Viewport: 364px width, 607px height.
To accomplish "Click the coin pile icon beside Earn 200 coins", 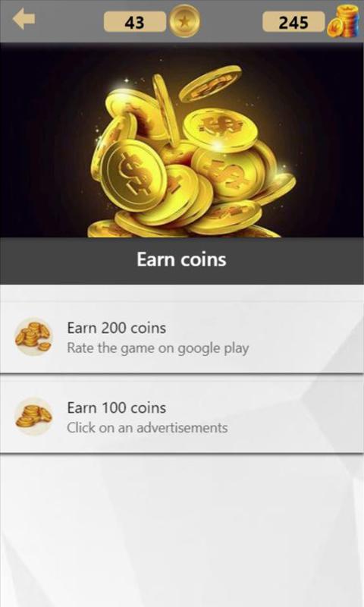I will pyautogui.click(x=33, y=336).
